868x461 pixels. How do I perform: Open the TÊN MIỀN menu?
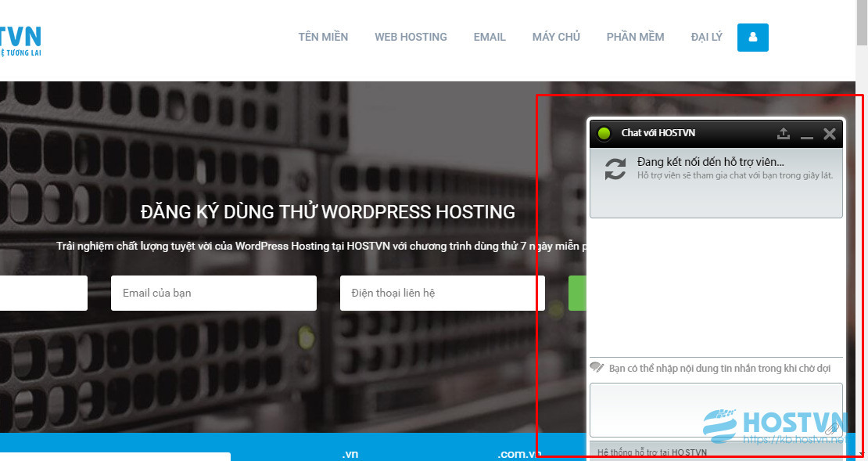[323, 37]
